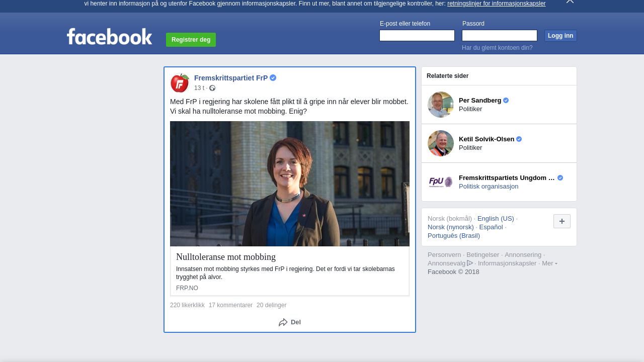Open Fremskrittspartiet FrP page name link

click(231, 78)
